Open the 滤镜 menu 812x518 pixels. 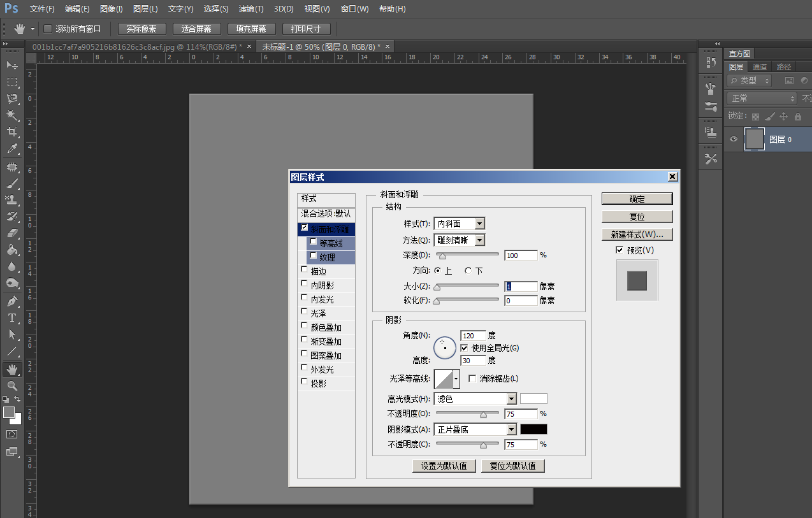point(250,9)
